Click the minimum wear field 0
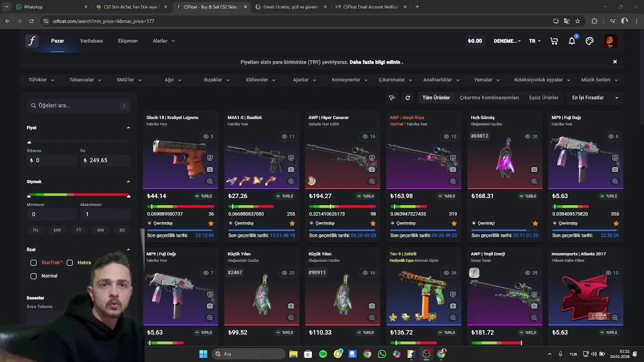Image resolution: width=644 pixels, height=362 pixels. tap(51, 214)
